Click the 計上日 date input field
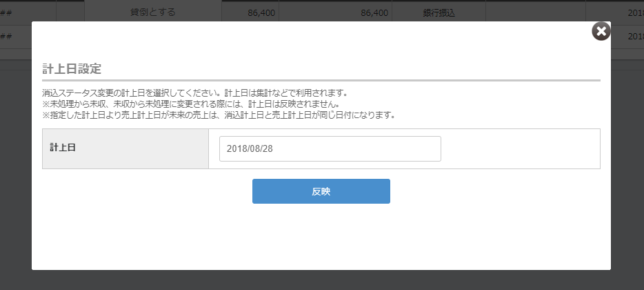The width and height of the screenshot is (644, 290). (330, 148)
